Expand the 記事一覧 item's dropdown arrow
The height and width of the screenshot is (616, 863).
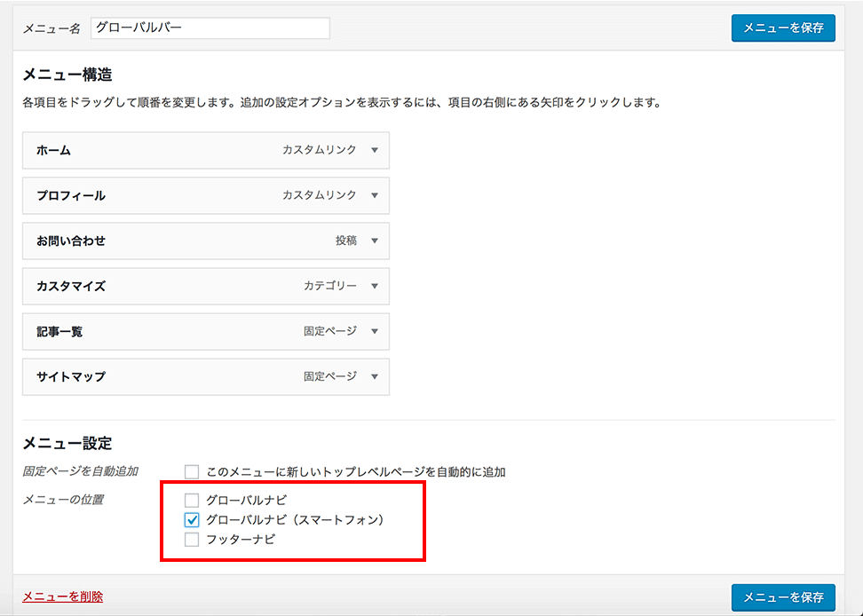coord(375,331)
